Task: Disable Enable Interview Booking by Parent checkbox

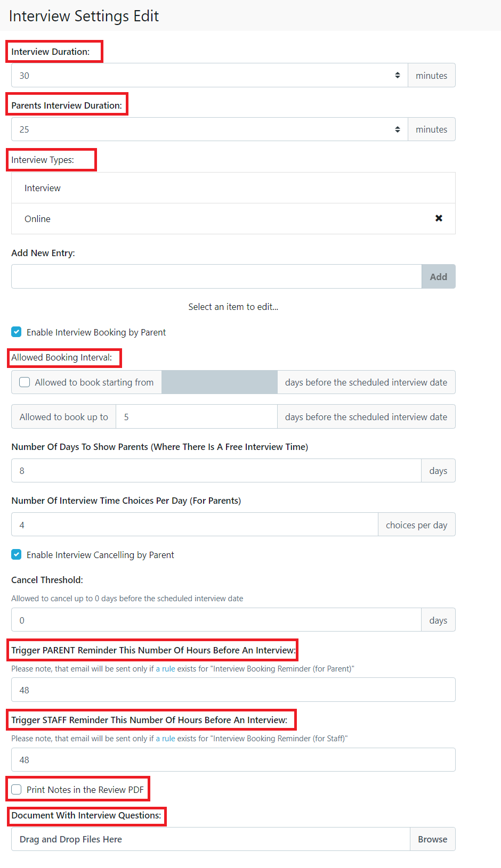Action: (x=17, y=332)
